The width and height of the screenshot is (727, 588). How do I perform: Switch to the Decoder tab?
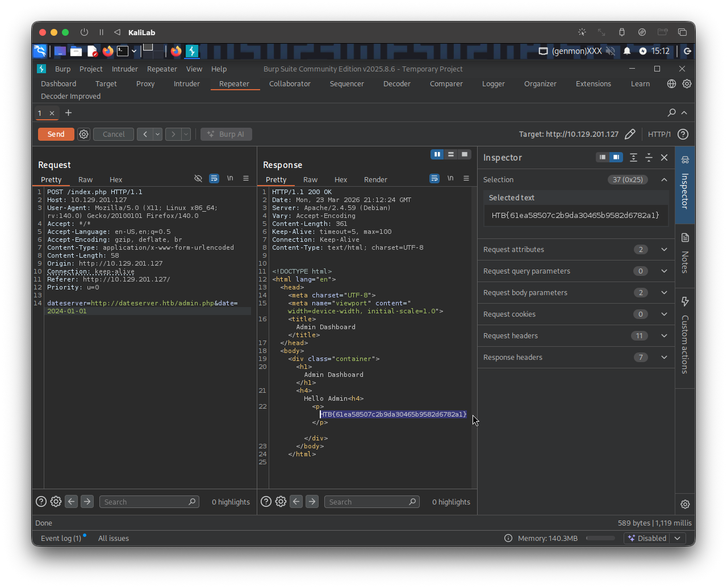[396, 84]
